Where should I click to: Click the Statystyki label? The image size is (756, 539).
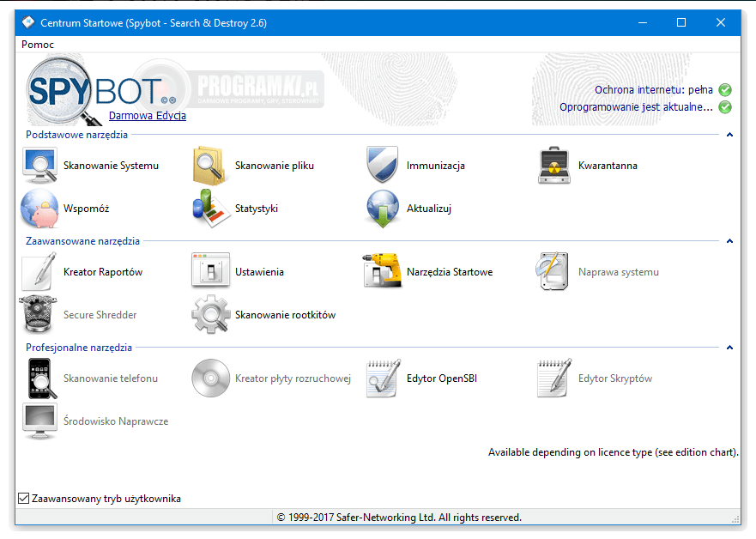(x=257, y=209)
